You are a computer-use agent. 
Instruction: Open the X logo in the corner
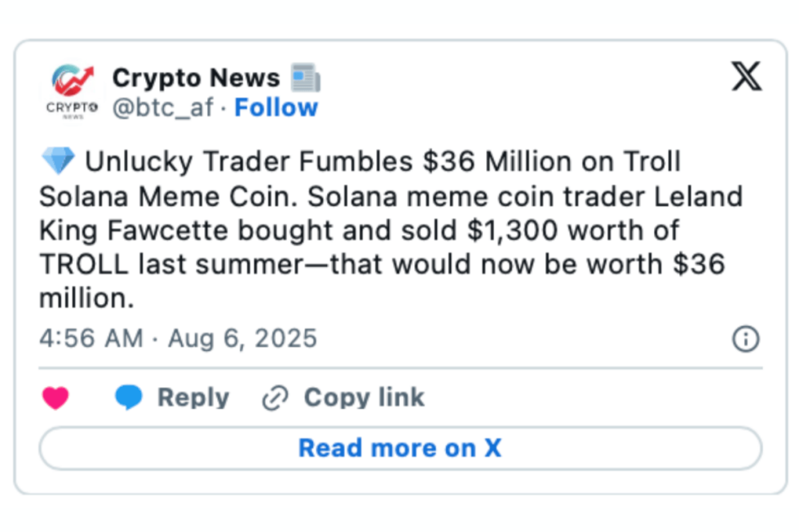click(x=746, y=77)
